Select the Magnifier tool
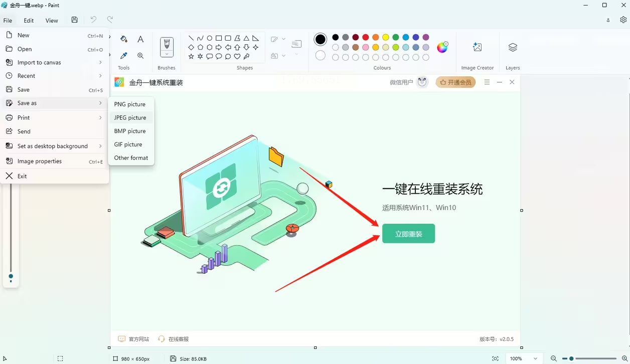This screenshot has height=364, width=630. click(140, 56)
